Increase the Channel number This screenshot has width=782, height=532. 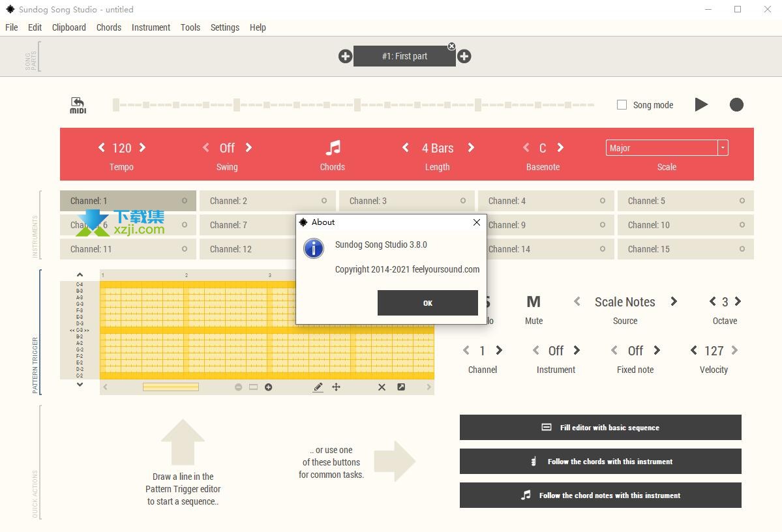point(499,351)
